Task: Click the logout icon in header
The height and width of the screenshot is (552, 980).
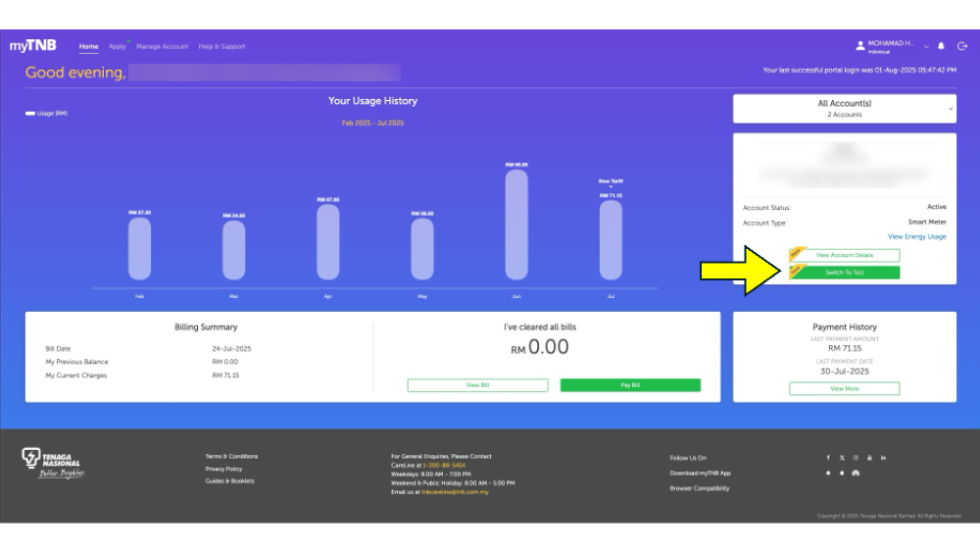Action: point(961,46)
